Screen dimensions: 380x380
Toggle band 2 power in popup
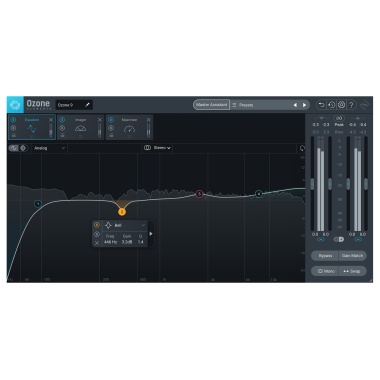(x=97, y=225)
